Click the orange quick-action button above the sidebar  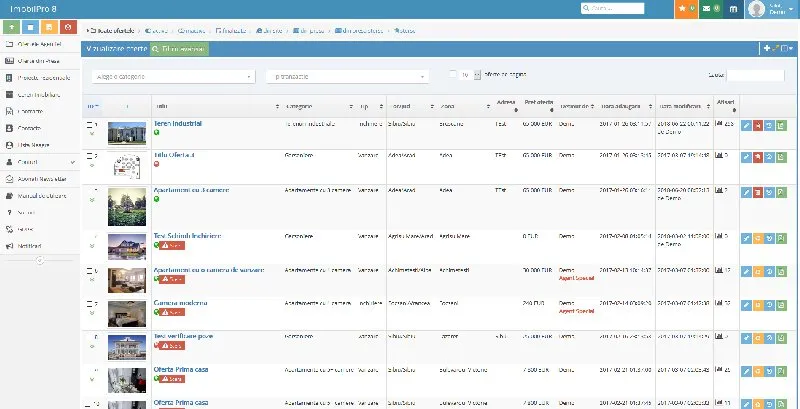click(x=49, y=27)
